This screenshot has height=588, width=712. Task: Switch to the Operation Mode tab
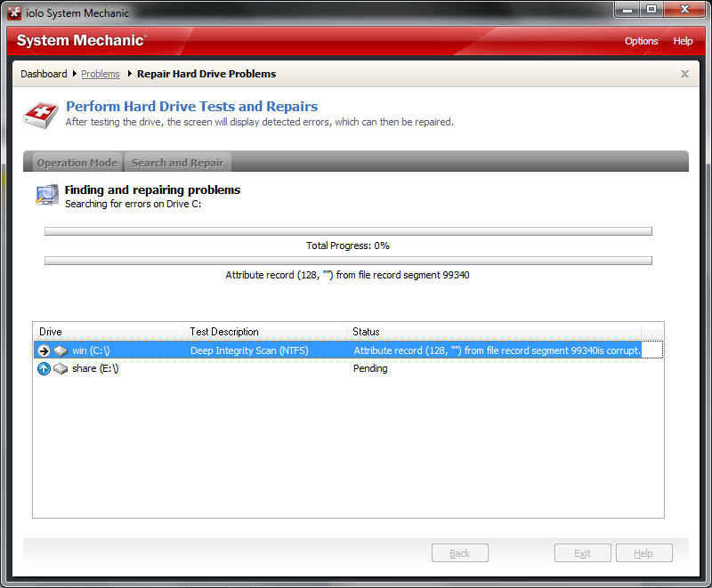click(x=77, y=163)
